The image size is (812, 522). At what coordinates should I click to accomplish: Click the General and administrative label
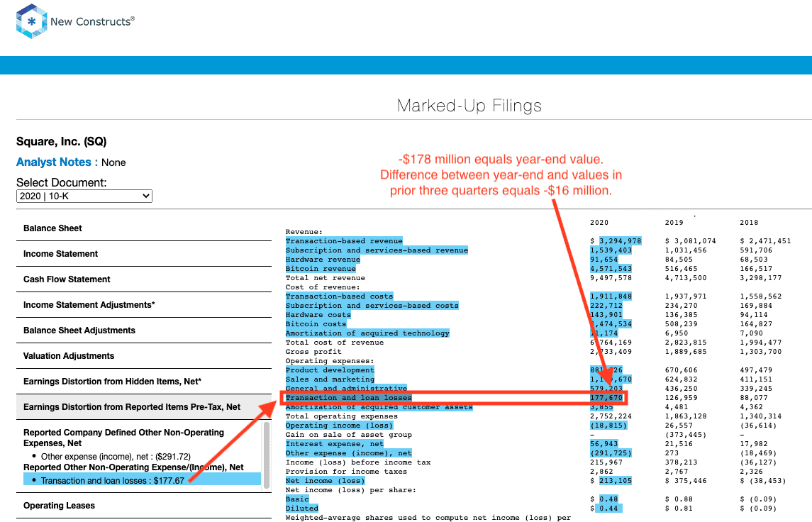[x=346, y=389]
